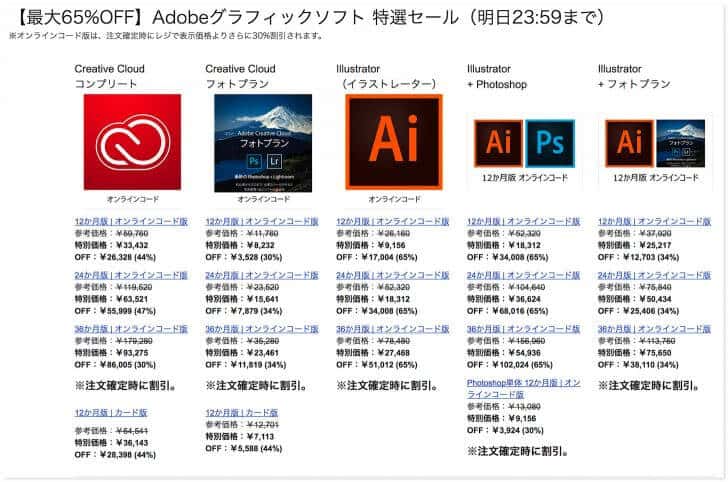728x482 pixels.
Task: Click the 特別価格 ¥75,650 price
Action: [635, 353]
